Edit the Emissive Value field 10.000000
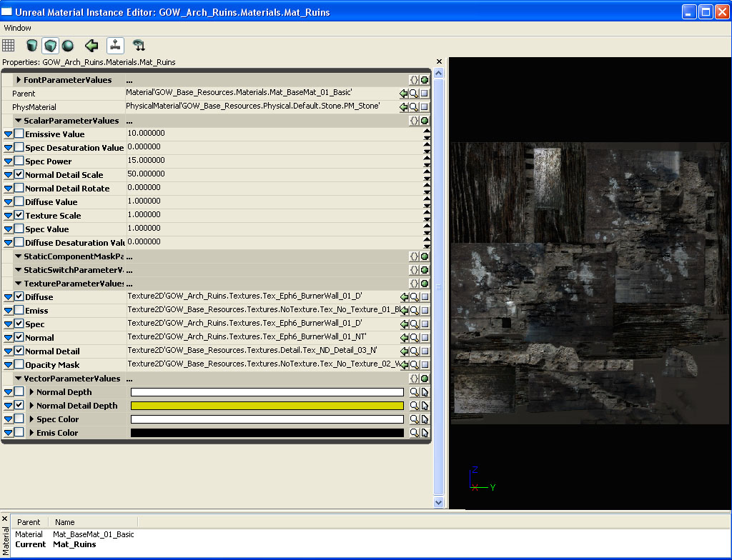 coord(274,134)
